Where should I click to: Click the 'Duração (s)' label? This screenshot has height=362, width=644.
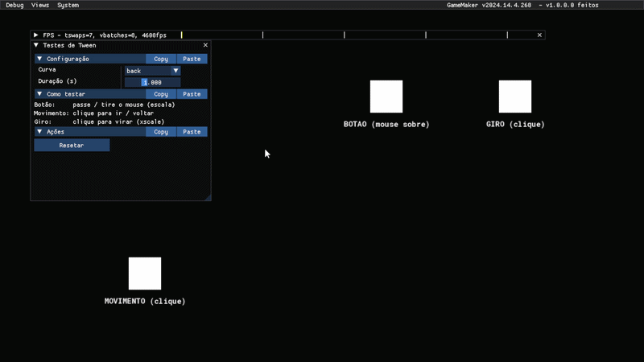click(x=57, y=81)
